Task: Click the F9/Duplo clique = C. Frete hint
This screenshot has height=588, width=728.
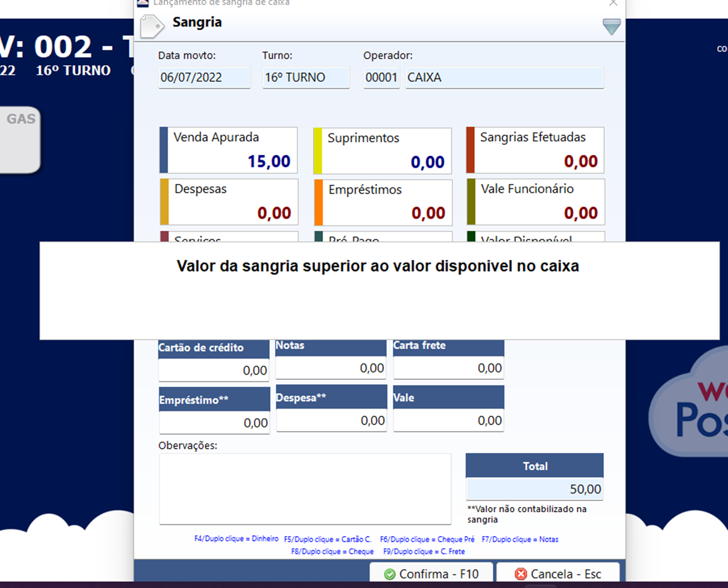Action: (x=424, y=551)
